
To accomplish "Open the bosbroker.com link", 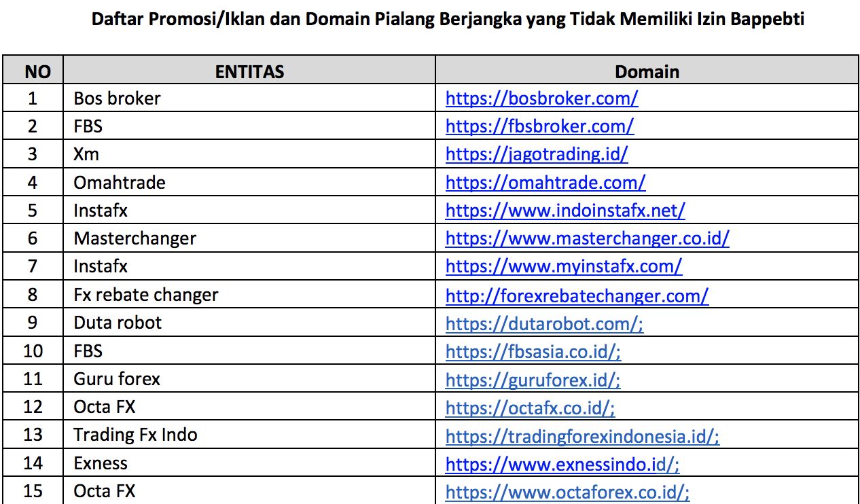I will pos(541,98).
